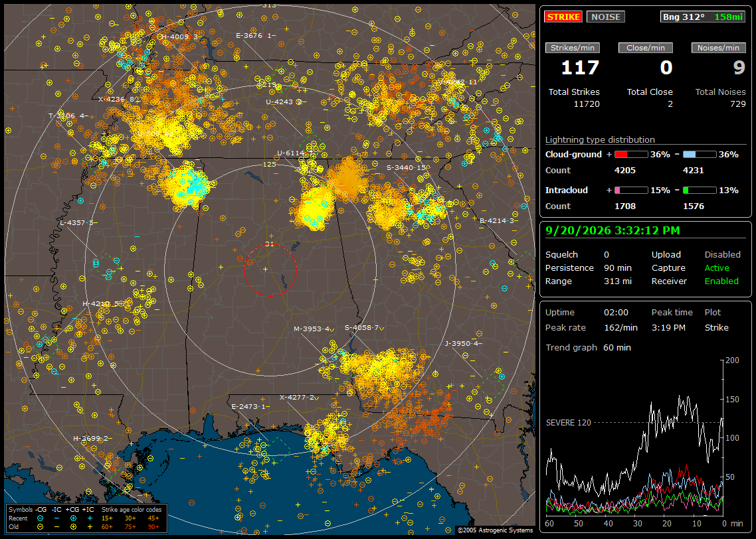Image resolution: width=756 pixels, height=539 pixels.
Task: Click the storm cell label S-3440-15
Action: pyautogui.click(x=407, y=168)
